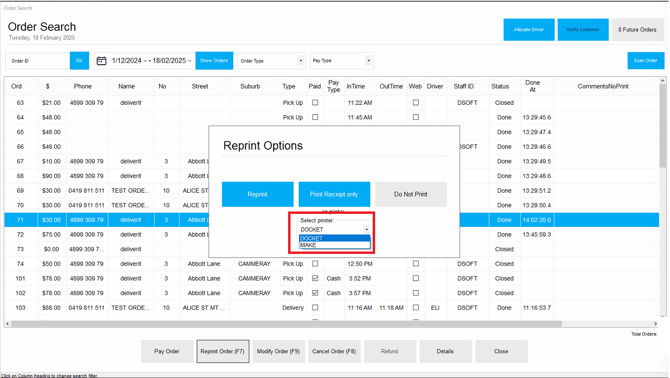Uncheck Paid checkbox for order 102
Screen dimensions: 670x378
click(315, 293)
